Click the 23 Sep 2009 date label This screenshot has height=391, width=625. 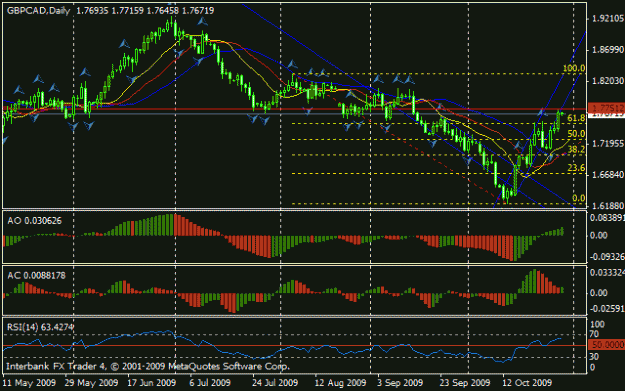click(x=465, y=383)
